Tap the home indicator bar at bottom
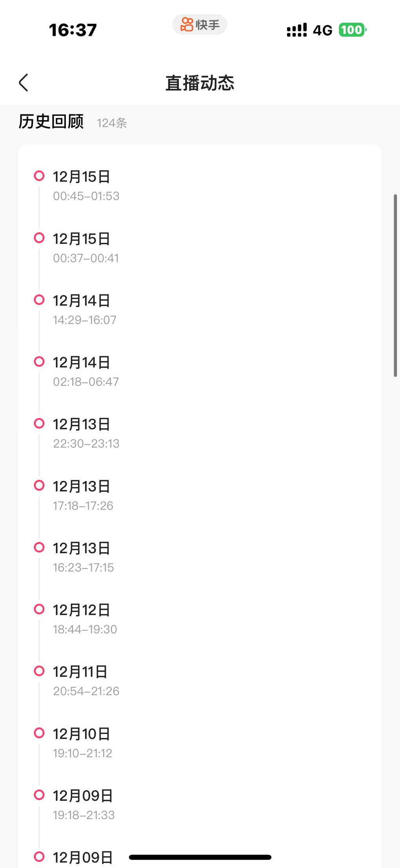This screenshot has height=868, width=400. point(200,857)
